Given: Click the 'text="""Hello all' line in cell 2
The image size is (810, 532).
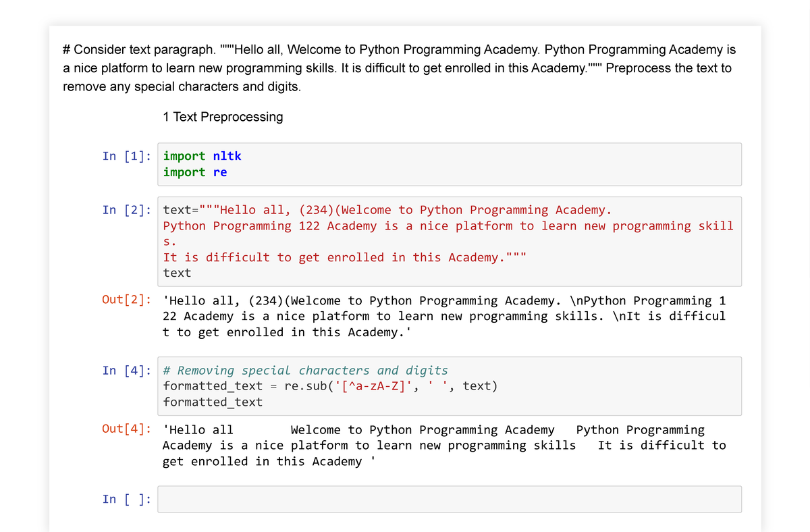Looking at the screenshot, I should click(387, 210).
